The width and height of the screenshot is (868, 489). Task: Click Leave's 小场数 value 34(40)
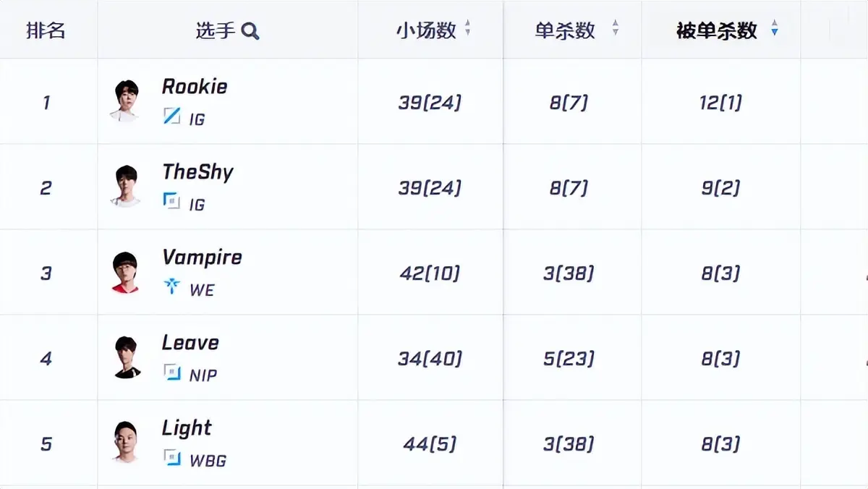pyautogui.click(x=431, y=357)
